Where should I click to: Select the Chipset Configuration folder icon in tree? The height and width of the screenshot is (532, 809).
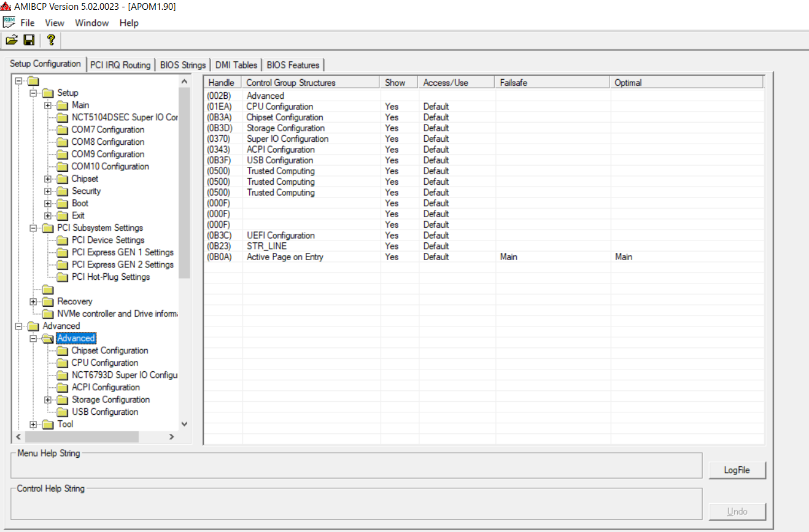(x=62, y=351)
